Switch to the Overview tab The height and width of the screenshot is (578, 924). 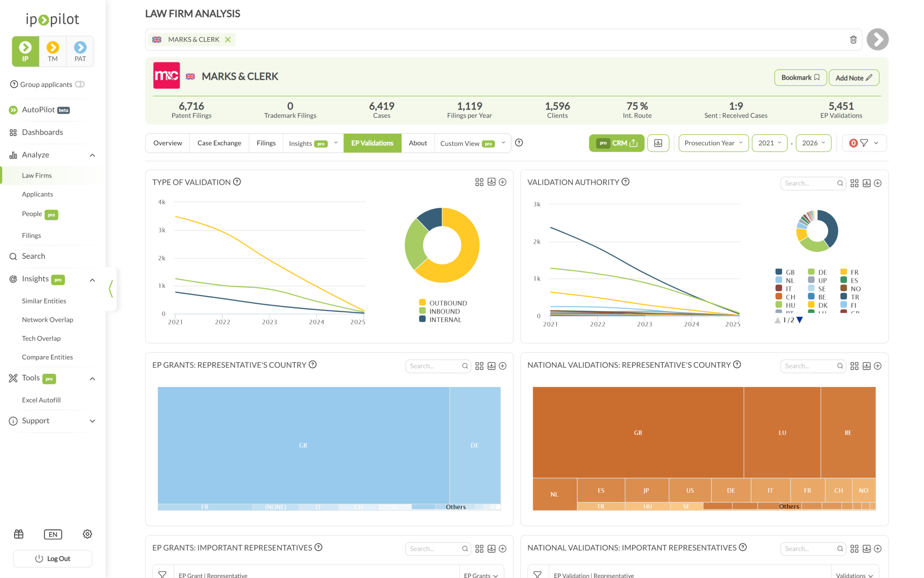(x=167, y=143)
